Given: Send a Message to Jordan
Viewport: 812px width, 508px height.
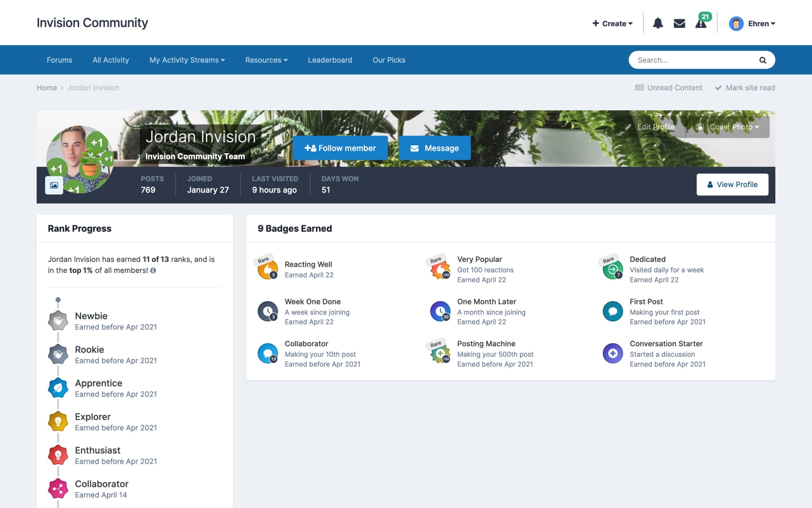Looking at the screenshot, I should pos(434,148).
